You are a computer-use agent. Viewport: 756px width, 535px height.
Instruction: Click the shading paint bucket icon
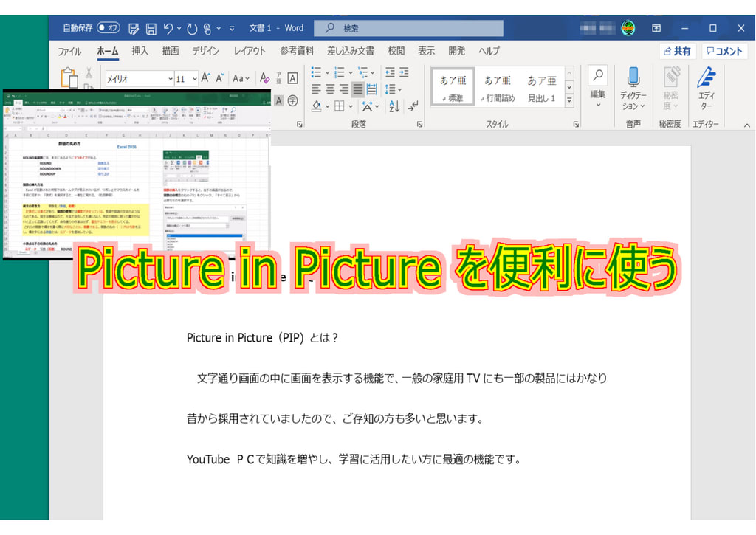click(316, 106)
